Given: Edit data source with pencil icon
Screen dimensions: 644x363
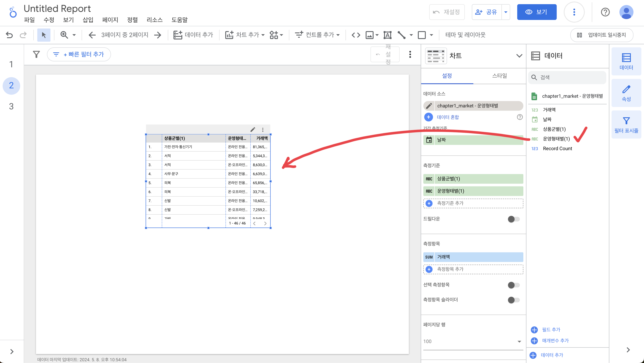Looking at the screenshot, I should (x=429, y=106).
